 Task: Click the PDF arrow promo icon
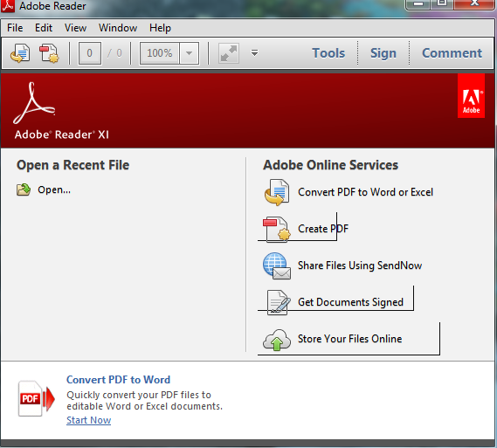point(37,398)
